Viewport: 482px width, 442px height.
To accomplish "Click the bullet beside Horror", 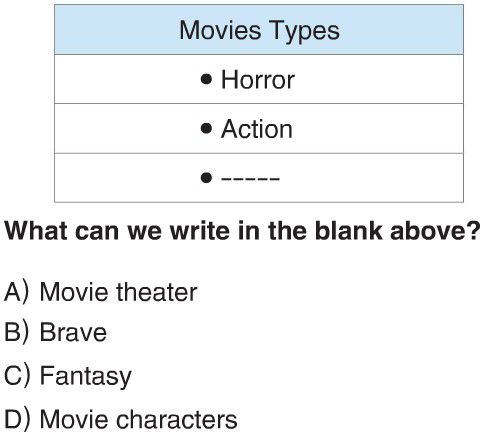I will [206, 79].
